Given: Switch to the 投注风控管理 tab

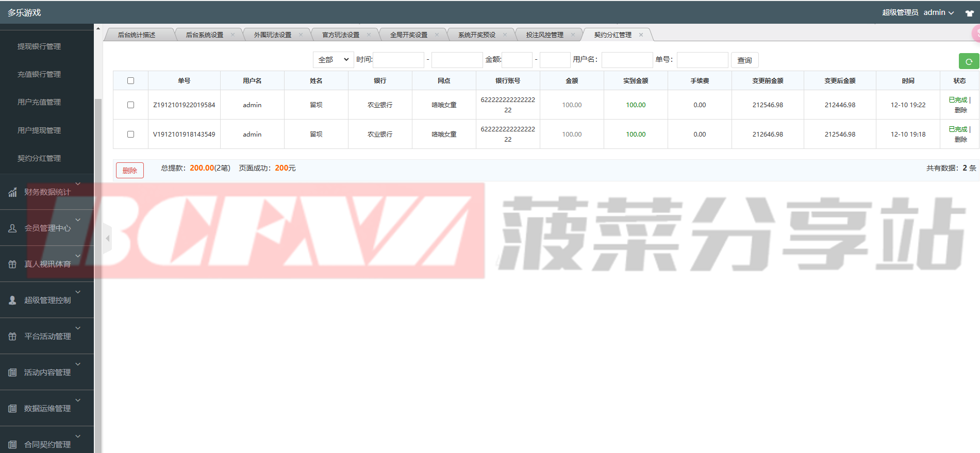Looking at the screenshot, I should 544,35.
